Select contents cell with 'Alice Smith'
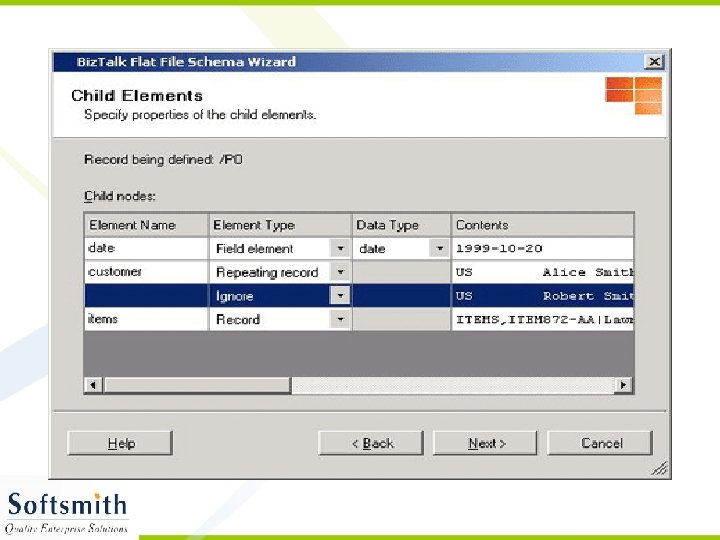The image size is (720, 540). click(543, 272)
